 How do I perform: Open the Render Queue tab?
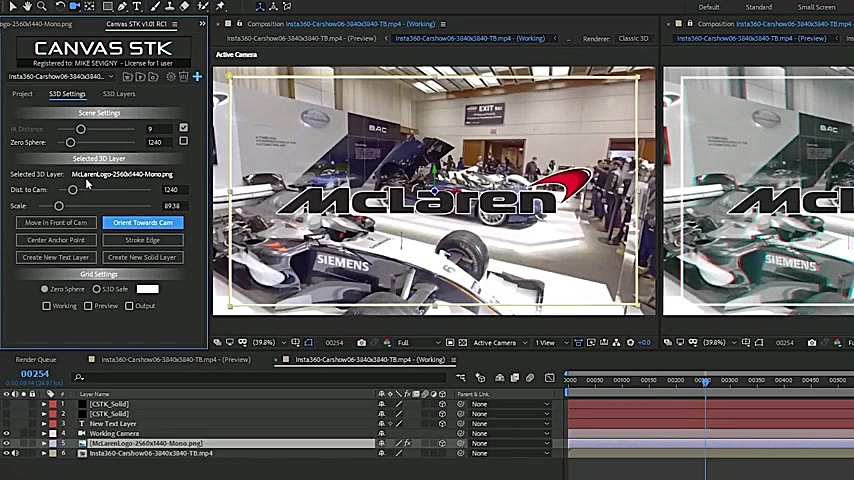pyautogui.click(x=36, y=359)
